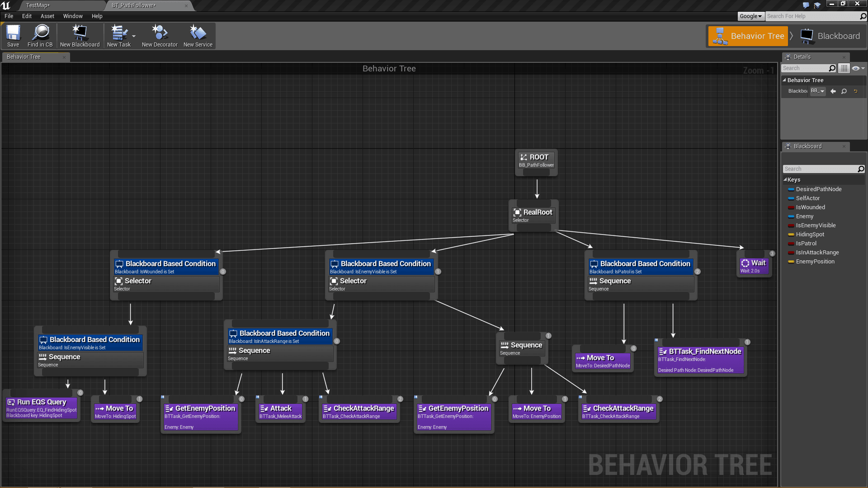Open the Blackboard asset BB_ dropdown
This screenshot has width=868, height=488.
click(818, 91)
